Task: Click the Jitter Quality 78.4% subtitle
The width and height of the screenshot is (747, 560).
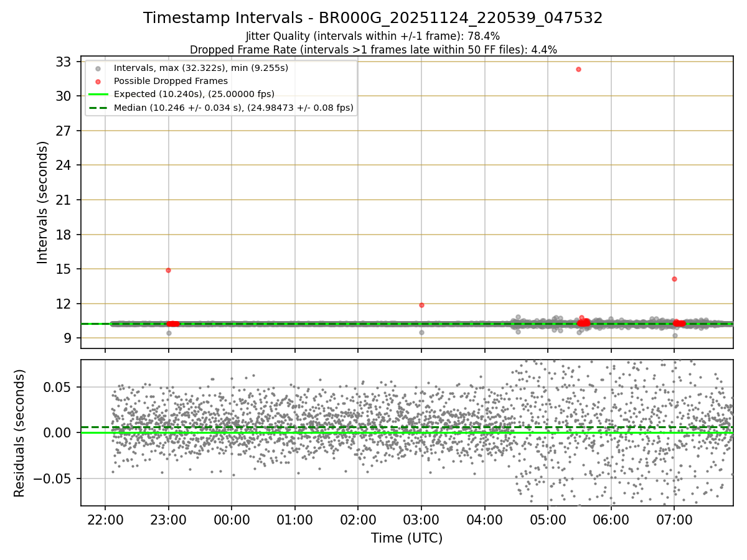Action: pos(373,36)
